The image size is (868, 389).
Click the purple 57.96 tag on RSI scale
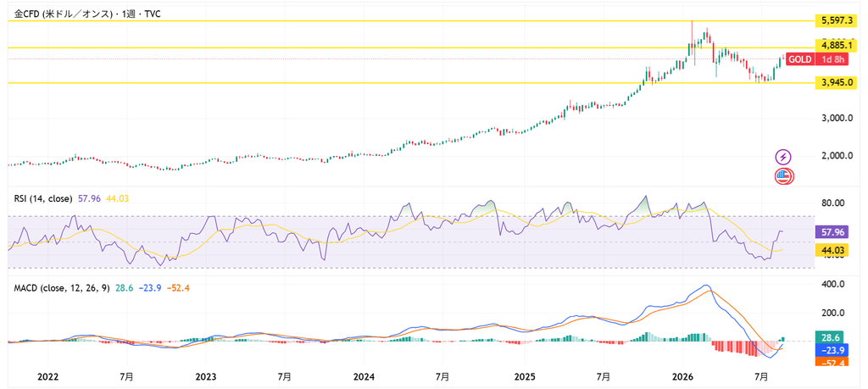(x=832, y=232)
